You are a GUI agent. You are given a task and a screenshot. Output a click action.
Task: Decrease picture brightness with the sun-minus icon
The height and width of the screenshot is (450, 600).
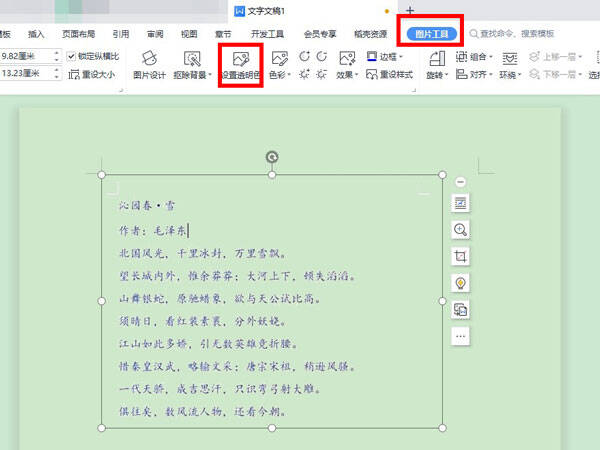click(x=322, y=74)
